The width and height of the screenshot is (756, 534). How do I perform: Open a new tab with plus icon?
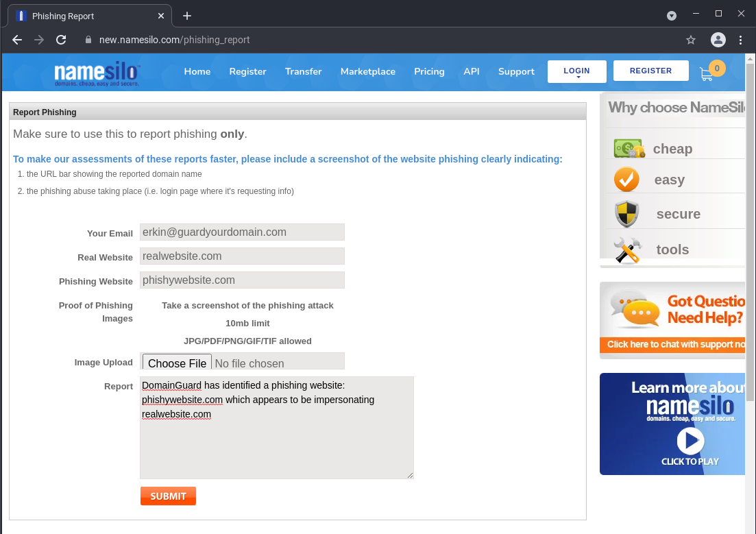[x=187, y=16]
